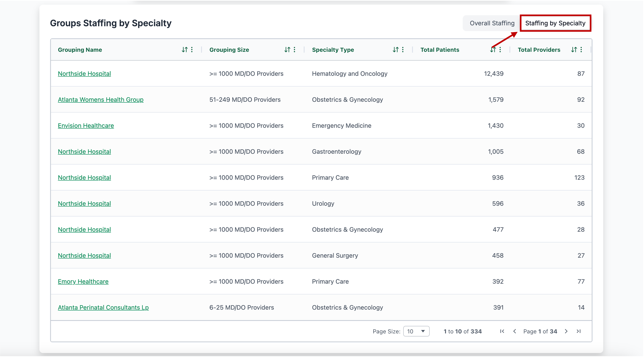Image resolution: width=644 pixels, height=357 pixels.
Task: Open Grouping Name column options menu
Action: [x=192, y=50]
